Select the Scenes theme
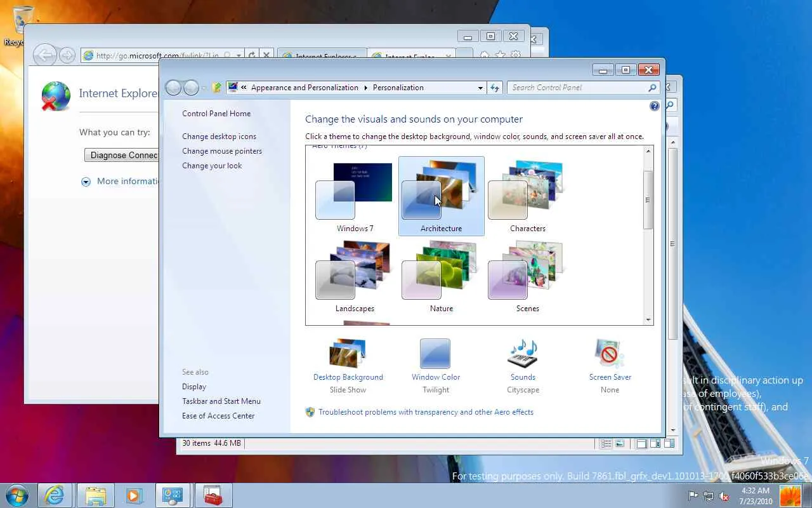 tap(527, 277)
